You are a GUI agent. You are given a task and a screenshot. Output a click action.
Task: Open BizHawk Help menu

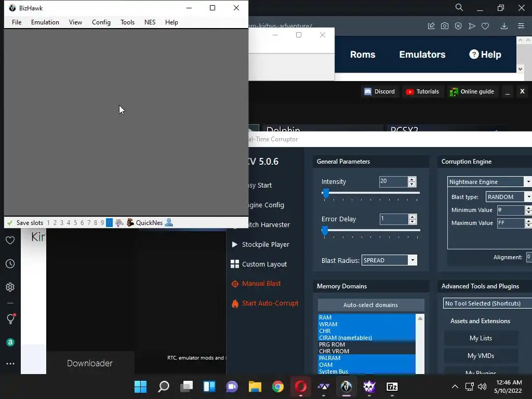click(171, 22)
